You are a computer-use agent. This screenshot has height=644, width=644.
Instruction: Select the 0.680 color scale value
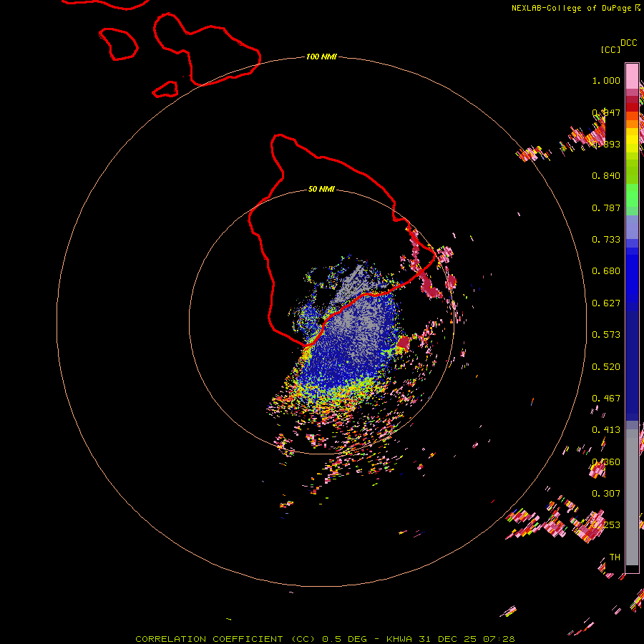click(606, 271)
